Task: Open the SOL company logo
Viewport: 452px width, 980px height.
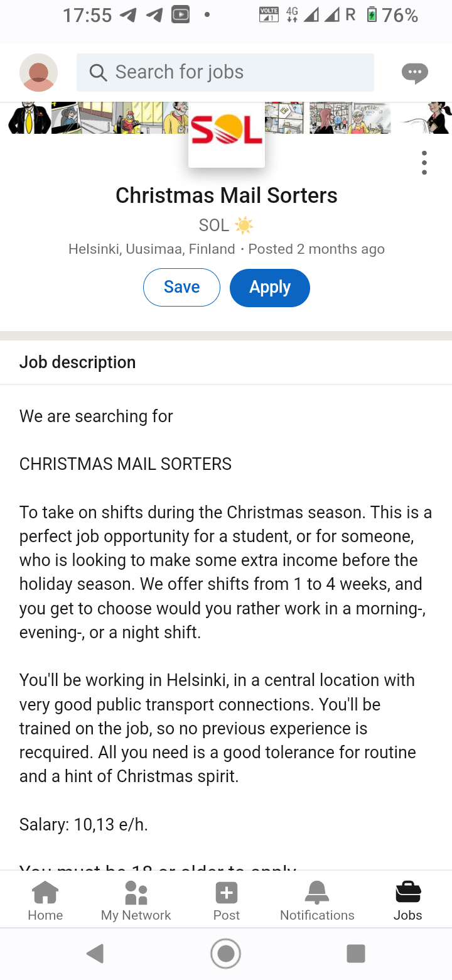Action: 227,134
